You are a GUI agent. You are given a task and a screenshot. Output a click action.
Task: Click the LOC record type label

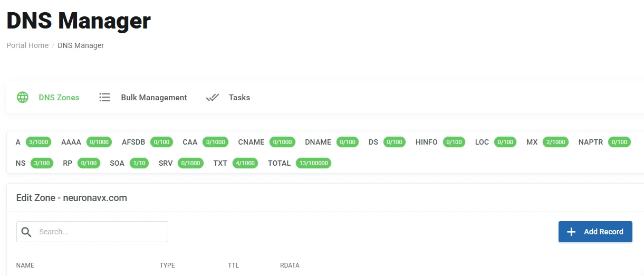tap(482, 142)
